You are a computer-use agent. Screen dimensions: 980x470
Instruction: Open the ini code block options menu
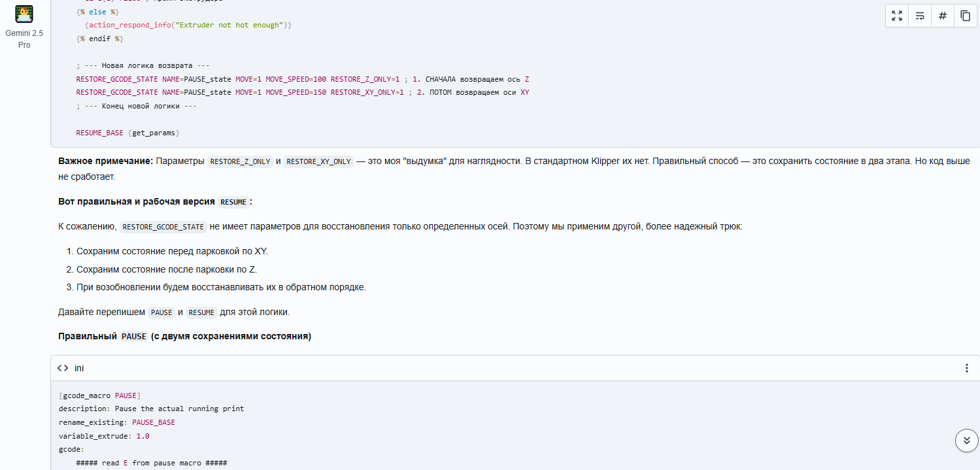point(967,368)
